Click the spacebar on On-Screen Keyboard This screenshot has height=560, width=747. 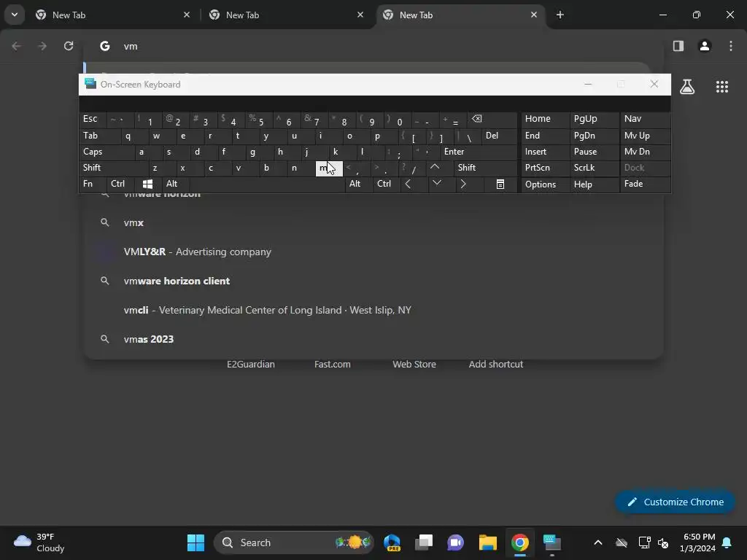pos(267,184)
